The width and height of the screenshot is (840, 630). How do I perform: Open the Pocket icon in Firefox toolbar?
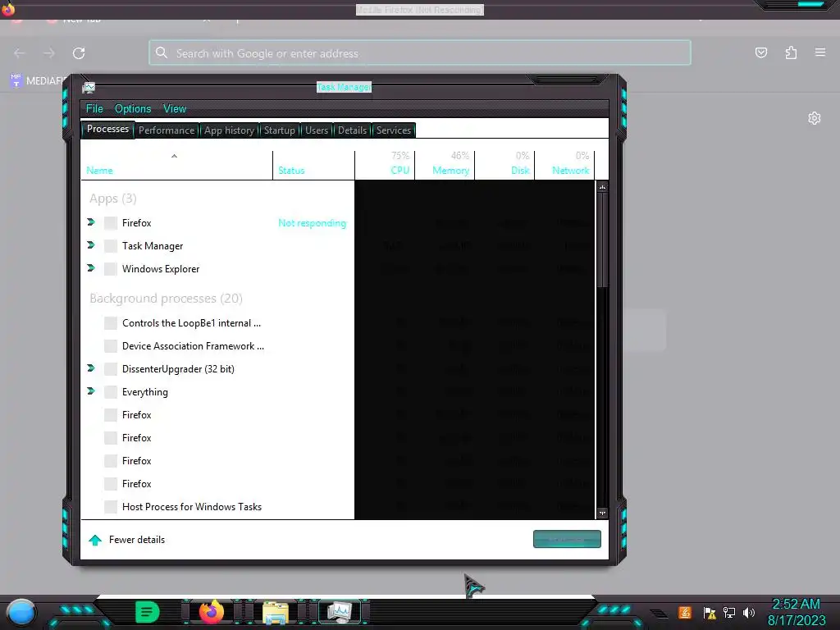point(760,52)
